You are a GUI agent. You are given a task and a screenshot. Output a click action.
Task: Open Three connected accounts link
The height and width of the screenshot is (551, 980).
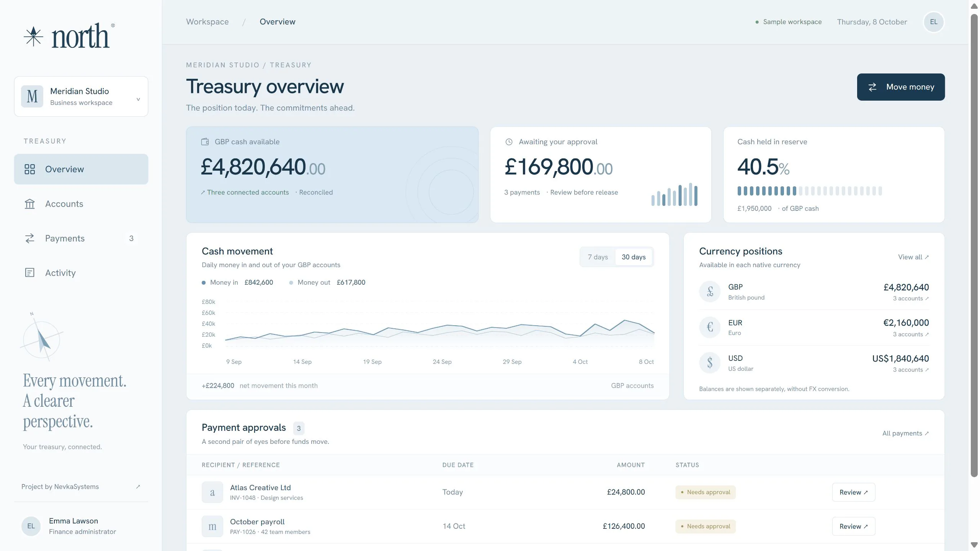pos(245,192)
